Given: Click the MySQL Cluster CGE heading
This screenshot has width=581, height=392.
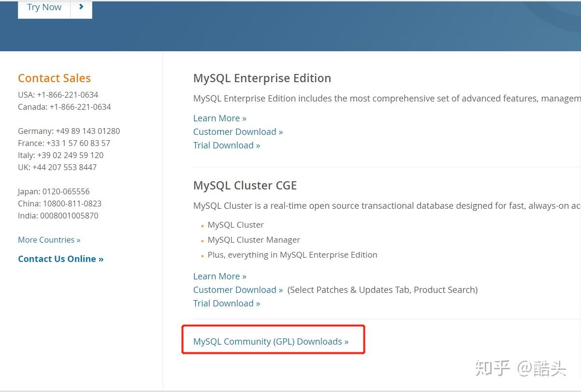Looking at the screenshot, I should [x=245, y=185].
